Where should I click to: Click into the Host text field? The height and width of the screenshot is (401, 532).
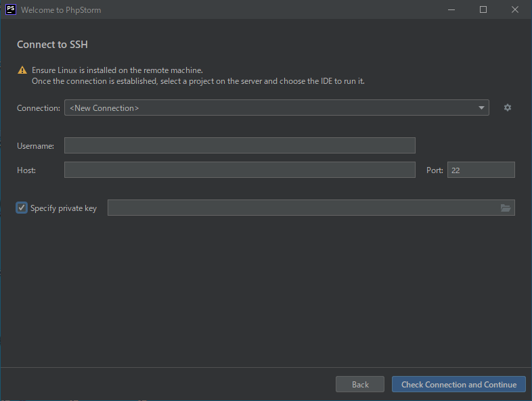(x=240, y=170)
